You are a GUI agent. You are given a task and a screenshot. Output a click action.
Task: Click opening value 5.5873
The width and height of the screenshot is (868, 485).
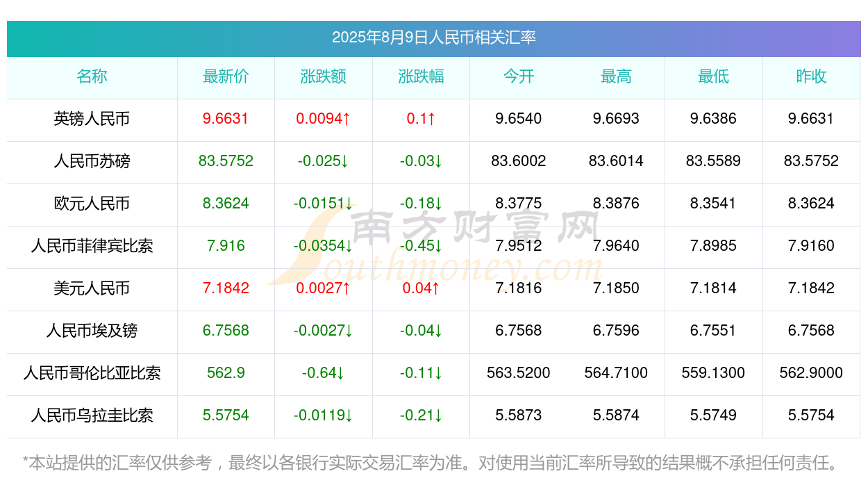click(519, 416)
